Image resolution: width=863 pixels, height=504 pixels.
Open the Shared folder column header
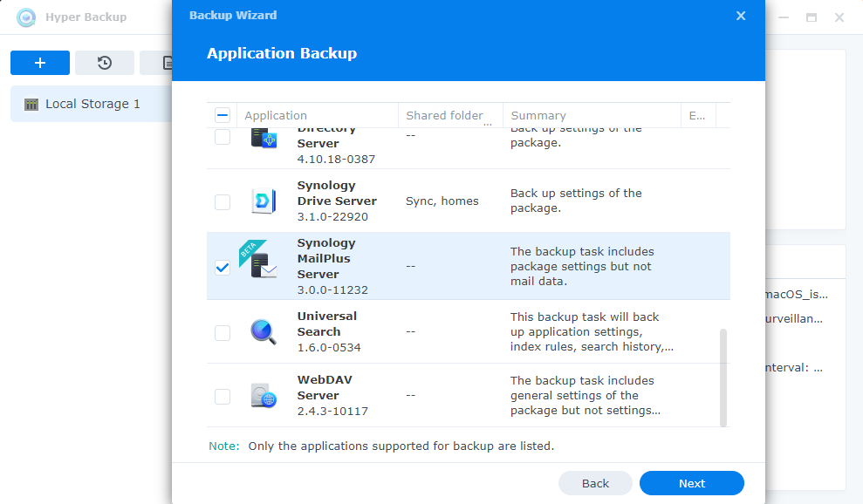[444, 115]
